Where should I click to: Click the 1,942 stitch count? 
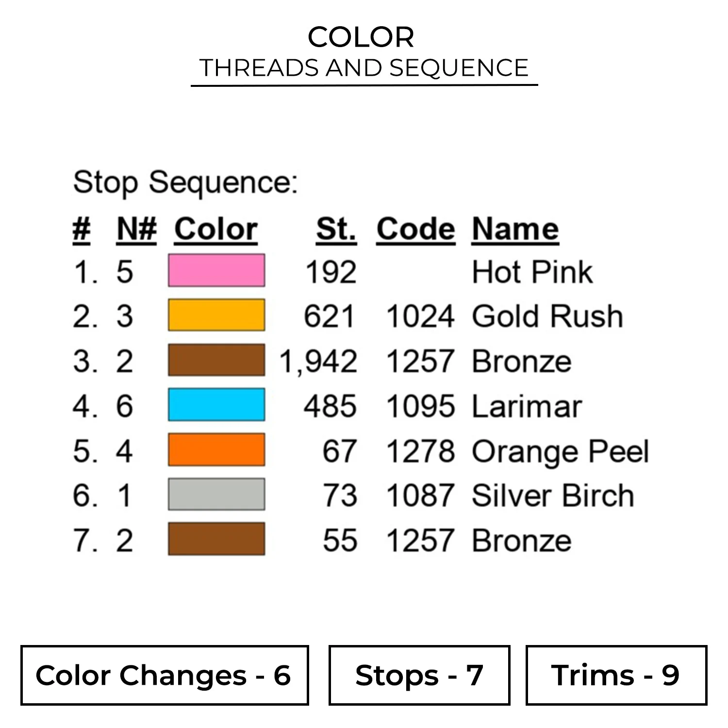click(x=318, y=362)
